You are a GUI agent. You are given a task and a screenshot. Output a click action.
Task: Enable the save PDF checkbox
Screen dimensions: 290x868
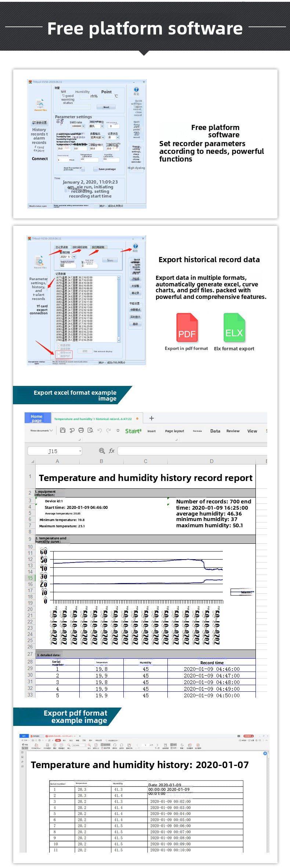(x=58, y=356)
